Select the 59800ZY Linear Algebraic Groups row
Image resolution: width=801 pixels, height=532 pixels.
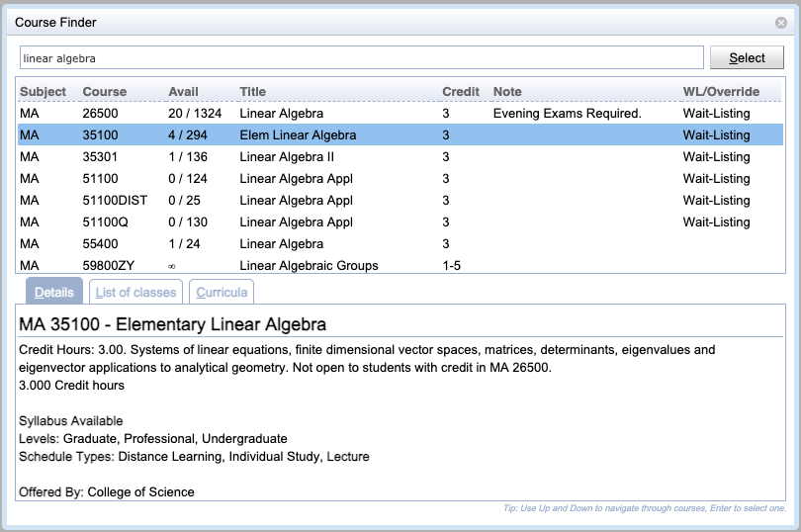[400, 265]
